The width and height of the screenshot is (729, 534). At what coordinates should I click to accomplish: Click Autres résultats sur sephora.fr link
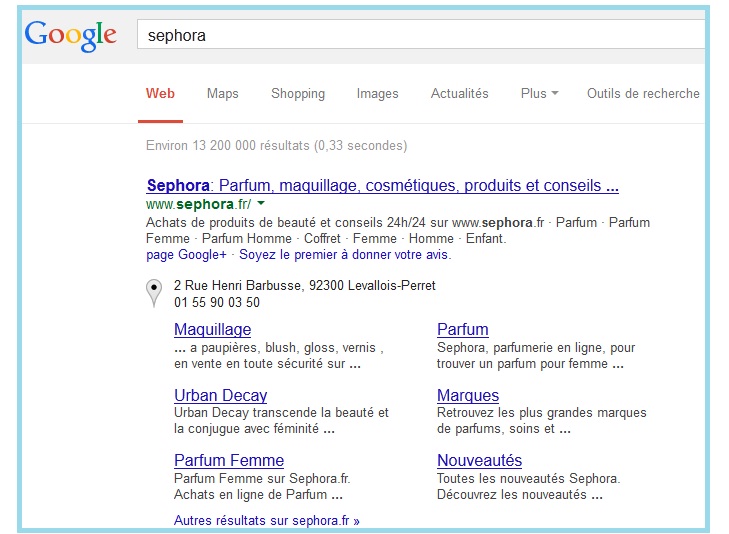pos(266,521)
